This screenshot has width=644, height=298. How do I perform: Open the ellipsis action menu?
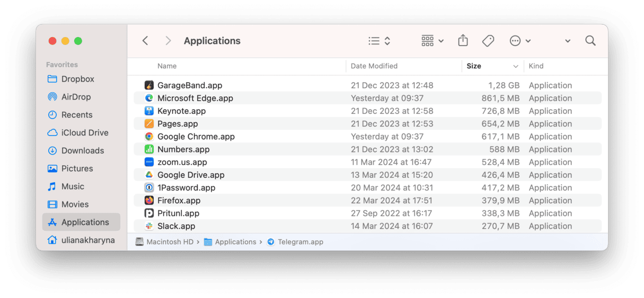(519, 41)
